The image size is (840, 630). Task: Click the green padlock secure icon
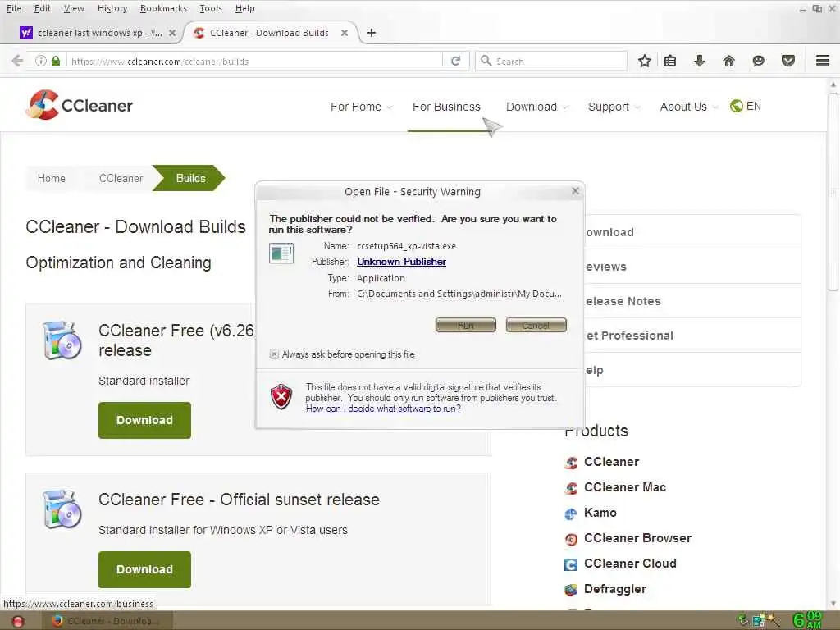click(56, 61)
